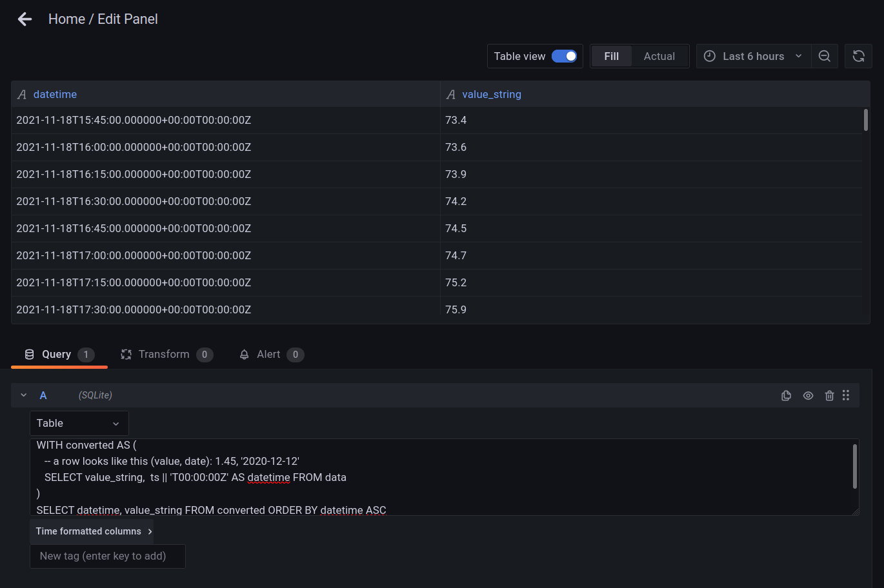Go back using the arrow icon
Screen dimensions: 884x588
coord(25,19)
